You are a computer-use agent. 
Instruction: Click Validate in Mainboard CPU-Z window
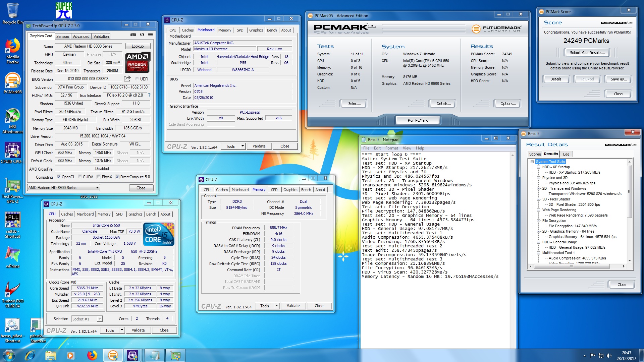(259, 146)
